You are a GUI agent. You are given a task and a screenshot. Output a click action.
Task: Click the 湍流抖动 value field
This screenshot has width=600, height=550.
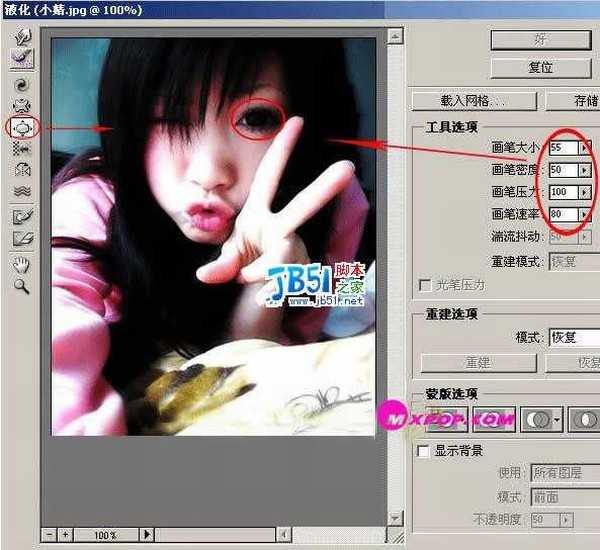pos(563,237)
